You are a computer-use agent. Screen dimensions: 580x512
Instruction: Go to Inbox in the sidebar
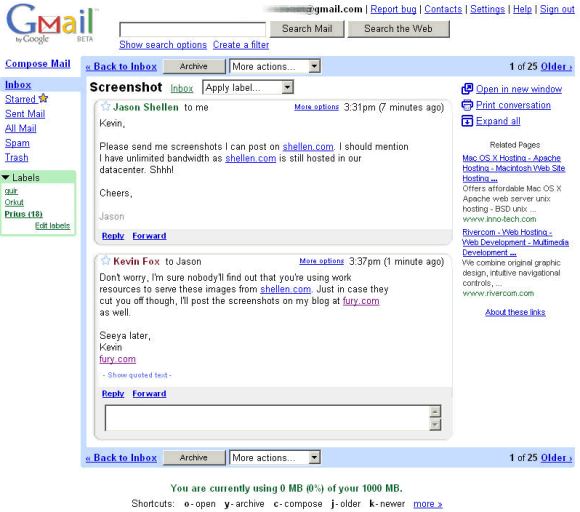point(18,85)
